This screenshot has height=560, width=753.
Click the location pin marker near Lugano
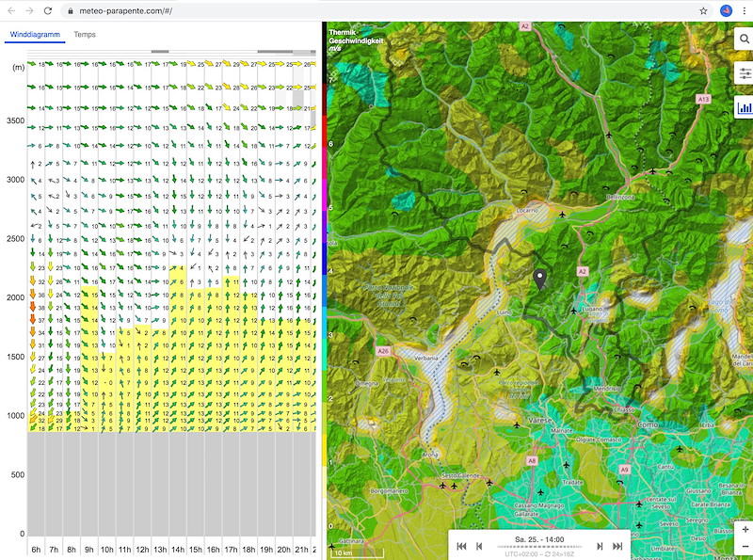(540, 279)
